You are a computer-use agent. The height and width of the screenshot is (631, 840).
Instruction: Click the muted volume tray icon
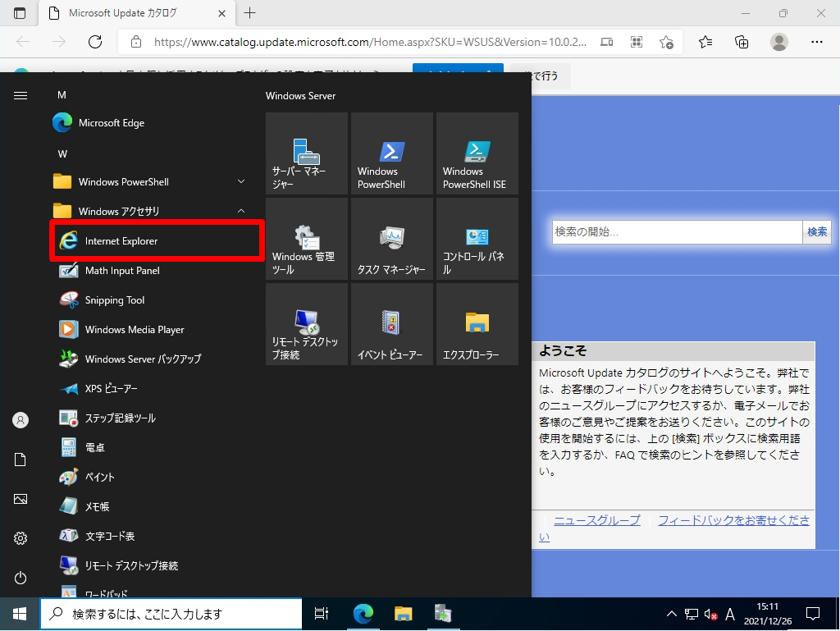tap(711, 615)
